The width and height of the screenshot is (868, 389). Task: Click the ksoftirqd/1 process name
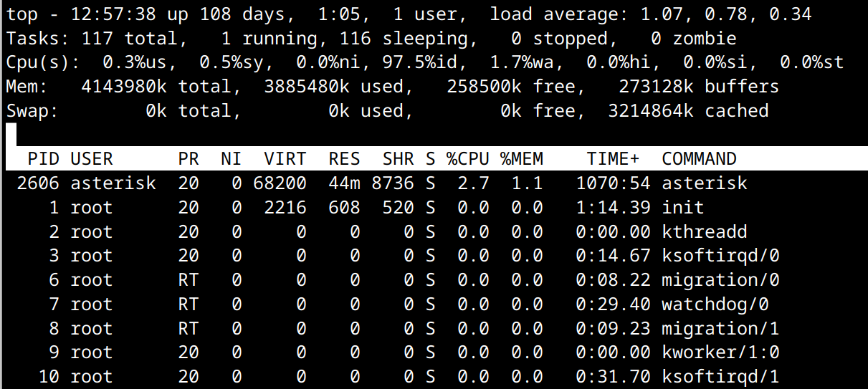tap(720, 377)
